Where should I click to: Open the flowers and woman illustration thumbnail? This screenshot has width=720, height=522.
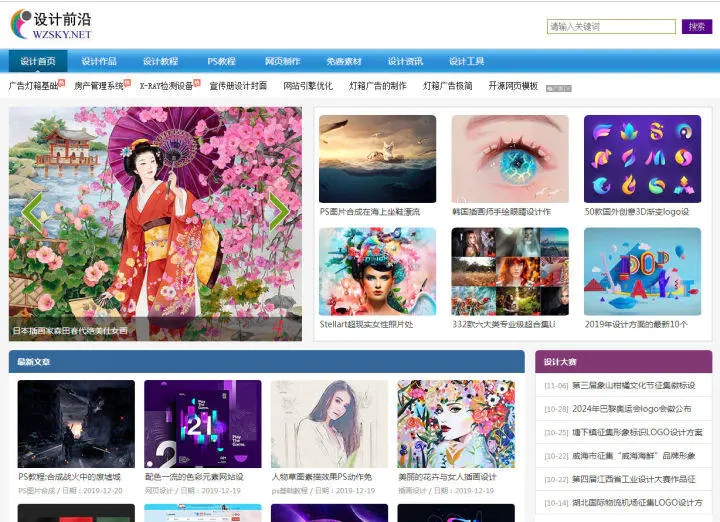coord(456,424)
